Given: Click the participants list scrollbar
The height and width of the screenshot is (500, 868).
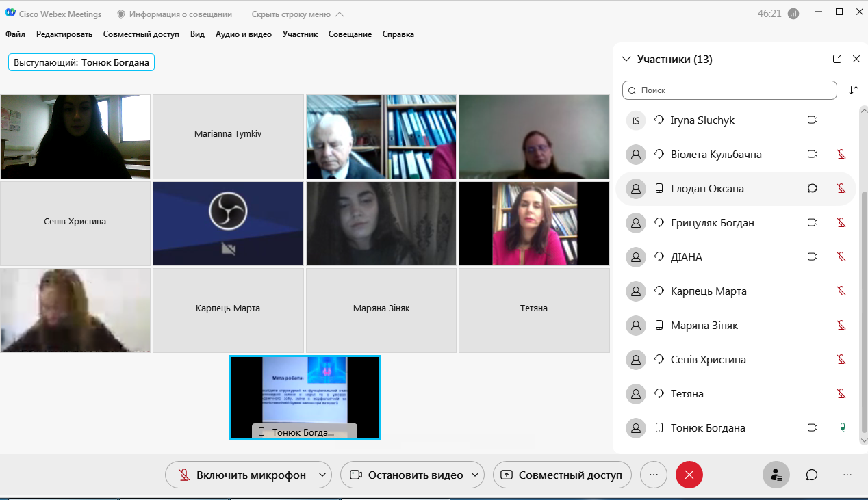Looking at the screenshot, I should 863,274.
